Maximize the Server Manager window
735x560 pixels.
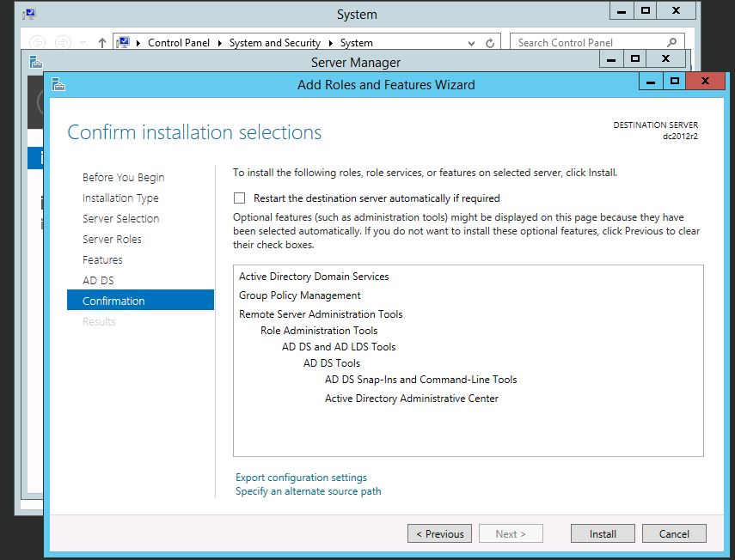pyautogui.click(x=635, y=59)
